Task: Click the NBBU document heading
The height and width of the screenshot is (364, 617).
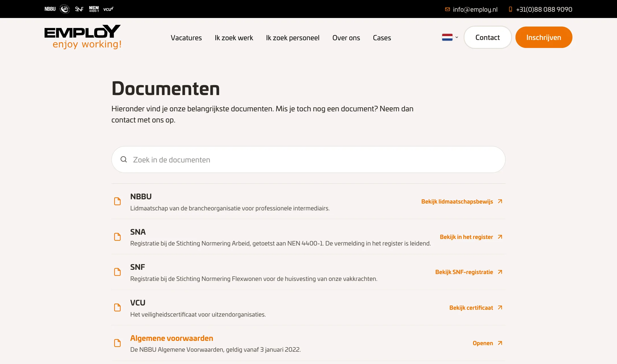Action: (x=141, y=196)
